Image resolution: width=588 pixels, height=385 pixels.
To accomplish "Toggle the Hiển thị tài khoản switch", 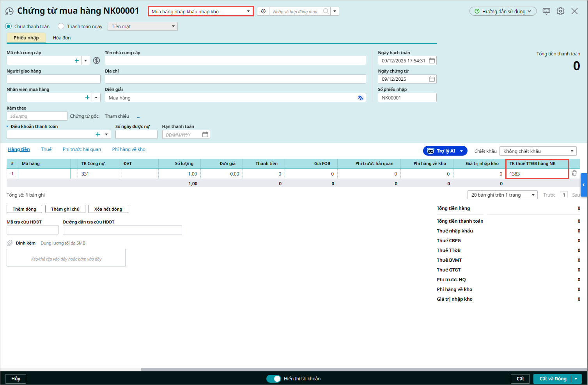I will click(273, 379).
